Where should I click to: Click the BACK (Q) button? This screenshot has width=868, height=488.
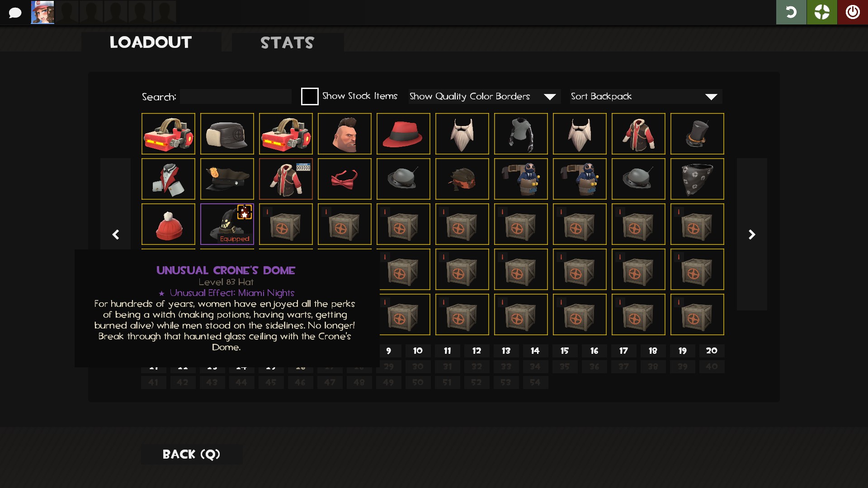pyautogui.click(x=192, y=454)
